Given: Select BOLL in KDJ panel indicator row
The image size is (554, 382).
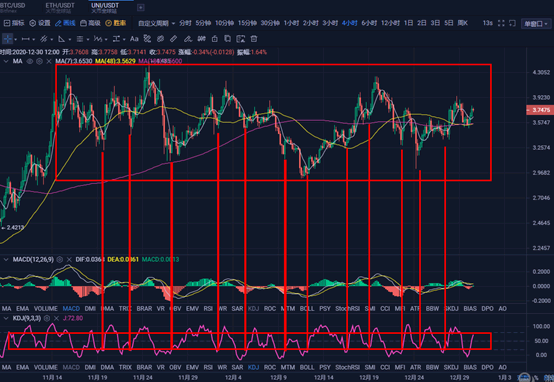Looking at the screenshot, I should tap(307, 368).
